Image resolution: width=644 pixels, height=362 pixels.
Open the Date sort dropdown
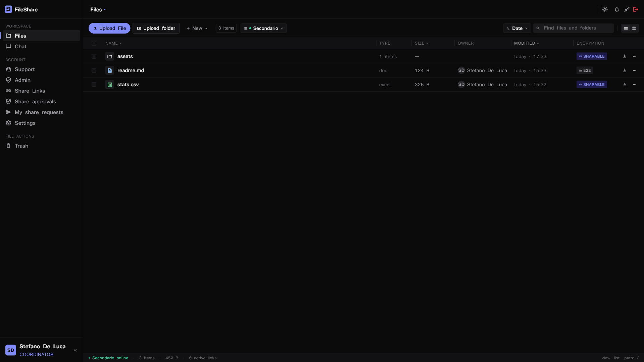point(517,28)
